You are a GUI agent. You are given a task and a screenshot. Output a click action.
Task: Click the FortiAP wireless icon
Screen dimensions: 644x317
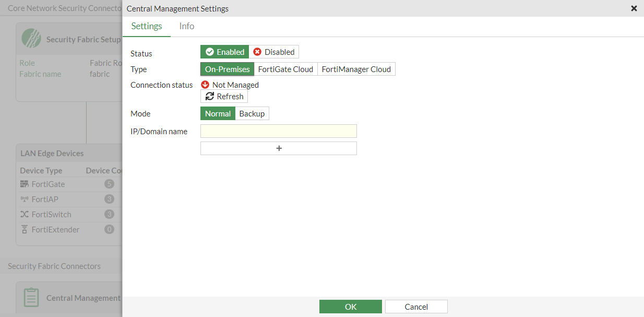[24, 199]
